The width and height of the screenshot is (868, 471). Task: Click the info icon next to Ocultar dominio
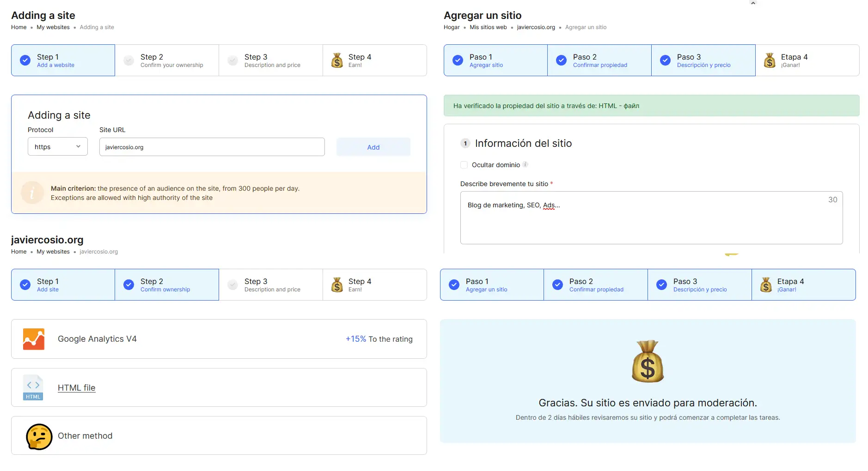click(x=525, y=164)
